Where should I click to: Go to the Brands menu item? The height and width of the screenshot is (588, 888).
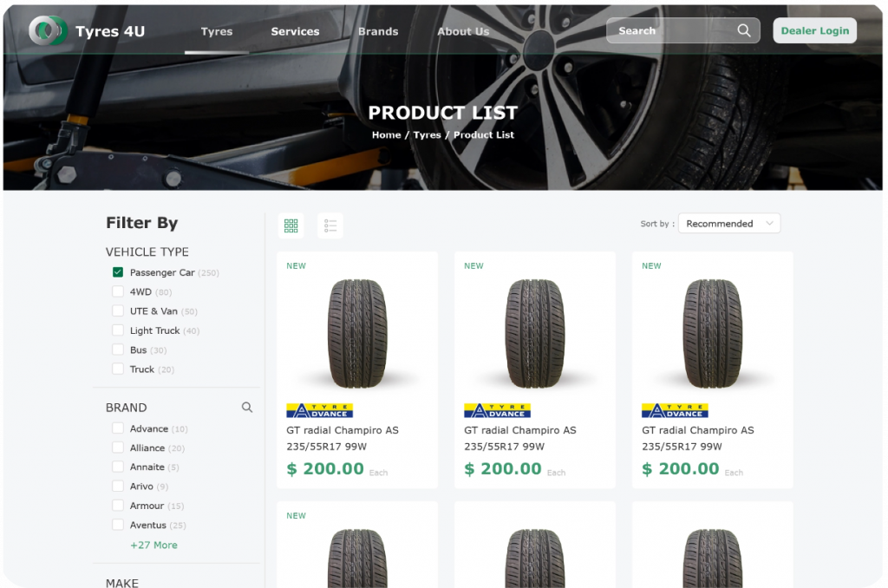378,32
